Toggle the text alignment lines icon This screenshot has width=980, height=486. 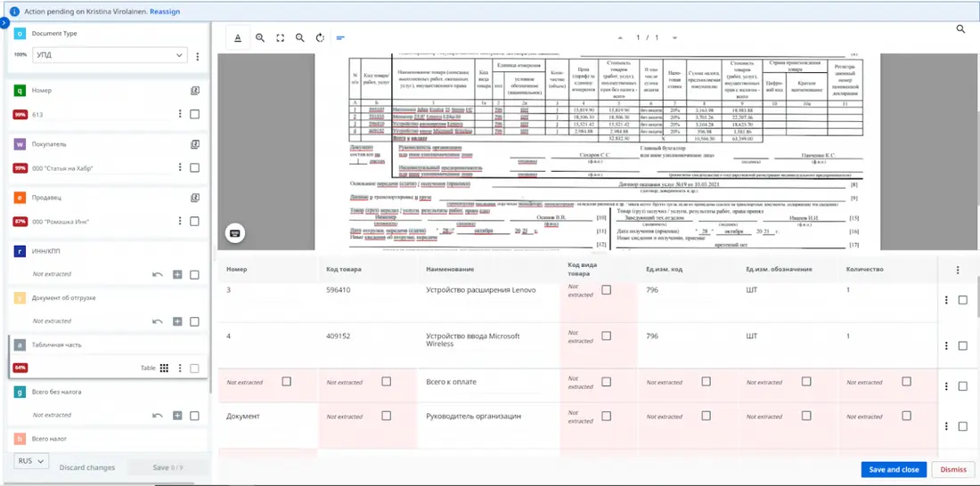340,38
